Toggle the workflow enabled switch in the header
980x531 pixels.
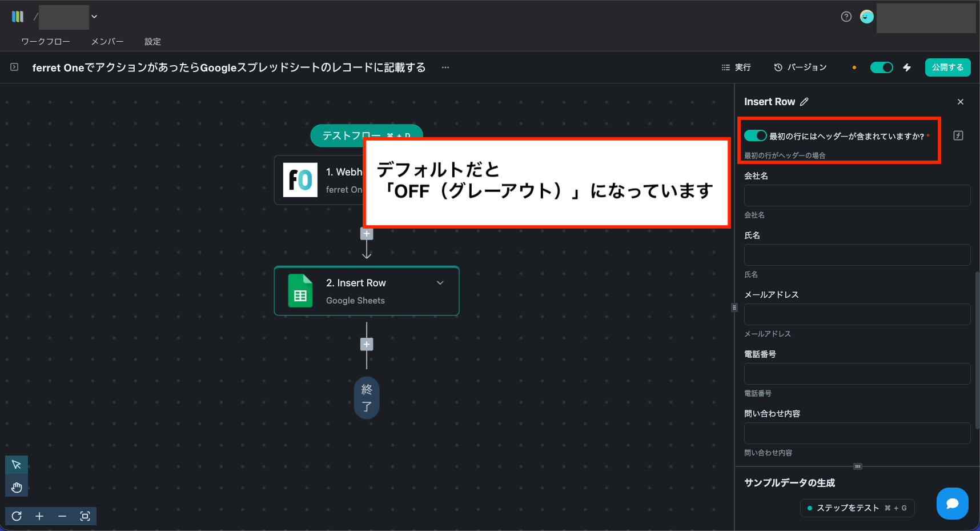[881, 67]
